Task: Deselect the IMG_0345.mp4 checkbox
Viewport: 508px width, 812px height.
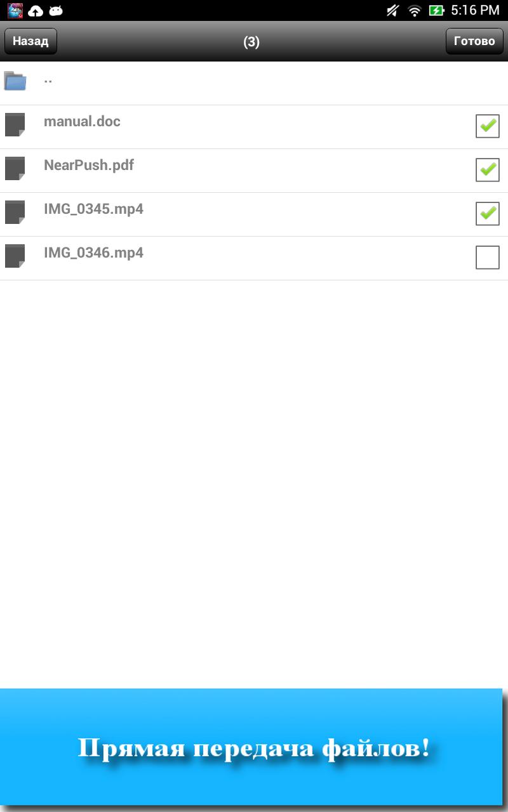Action: point(488,214)
